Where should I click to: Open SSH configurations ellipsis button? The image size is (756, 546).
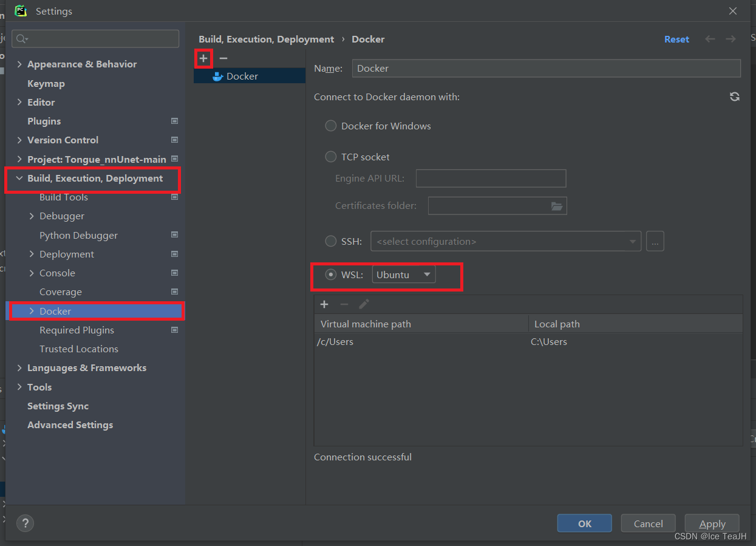click(655, 241)
